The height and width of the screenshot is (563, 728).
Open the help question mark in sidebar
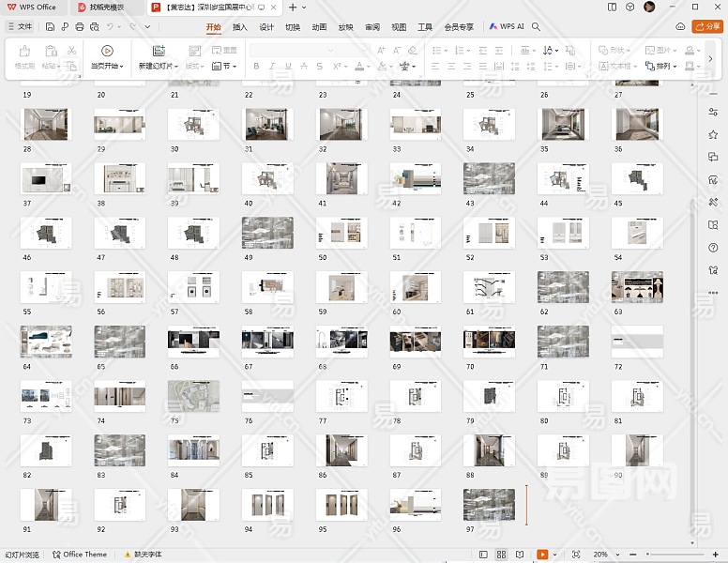(x=713, y=248)
